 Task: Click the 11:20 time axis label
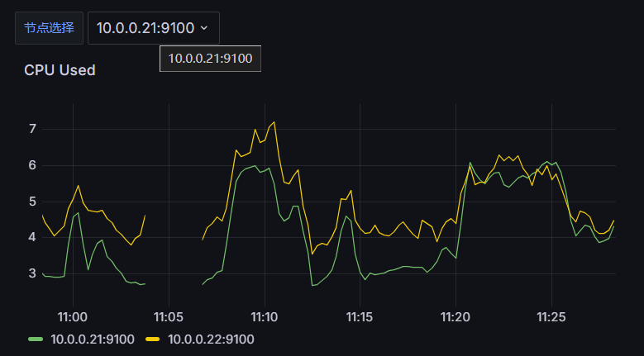[456, 316]
